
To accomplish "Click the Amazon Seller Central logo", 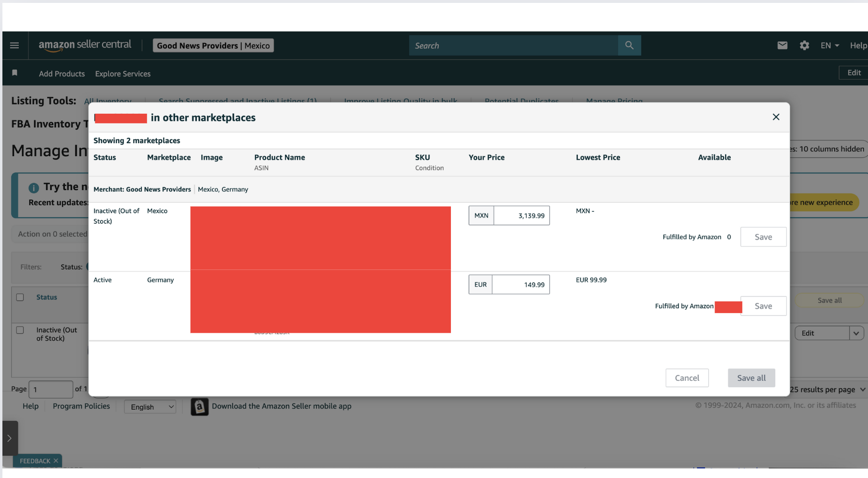I will tap(85, 45).
